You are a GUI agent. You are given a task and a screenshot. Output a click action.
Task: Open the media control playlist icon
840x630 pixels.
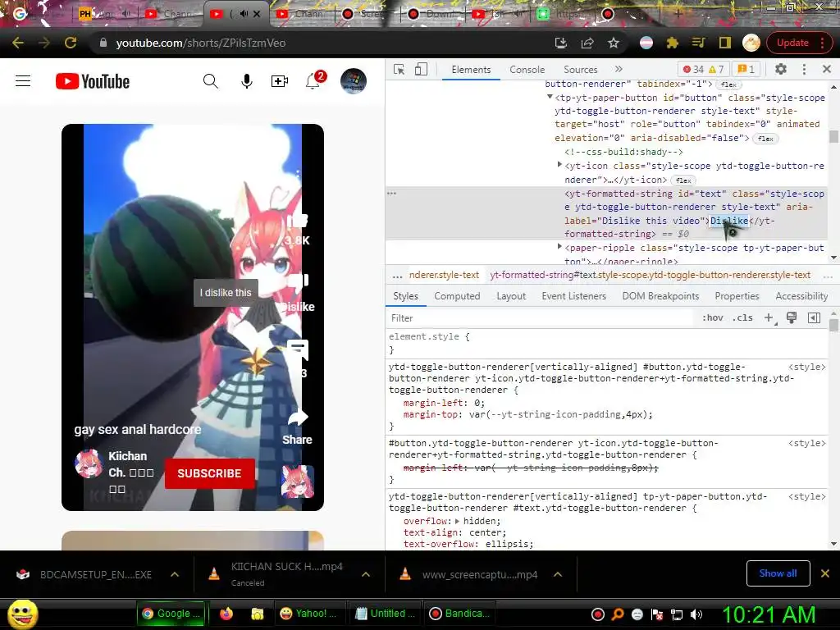pos(699,43)
